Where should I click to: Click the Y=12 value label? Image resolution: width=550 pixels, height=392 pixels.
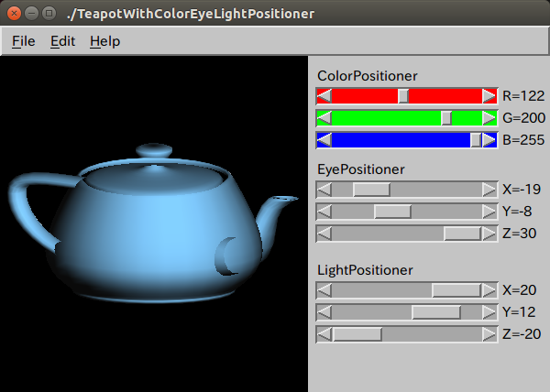519,312
